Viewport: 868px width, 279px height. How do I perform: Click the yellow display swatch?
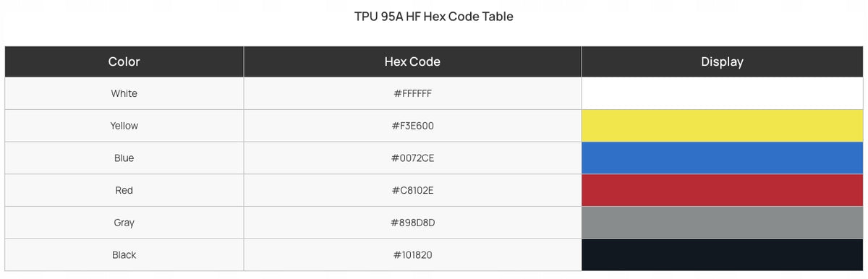point(722,126)
